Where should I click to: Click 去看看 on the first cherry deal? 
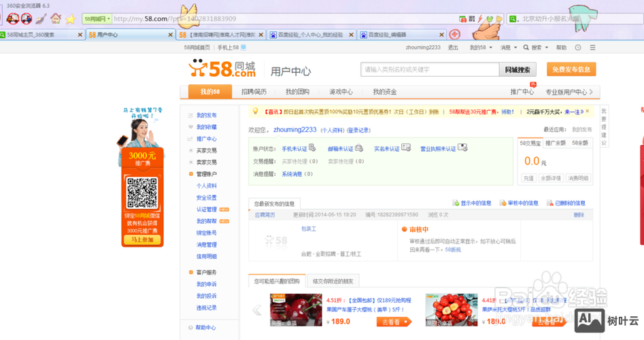coord(394,322)
